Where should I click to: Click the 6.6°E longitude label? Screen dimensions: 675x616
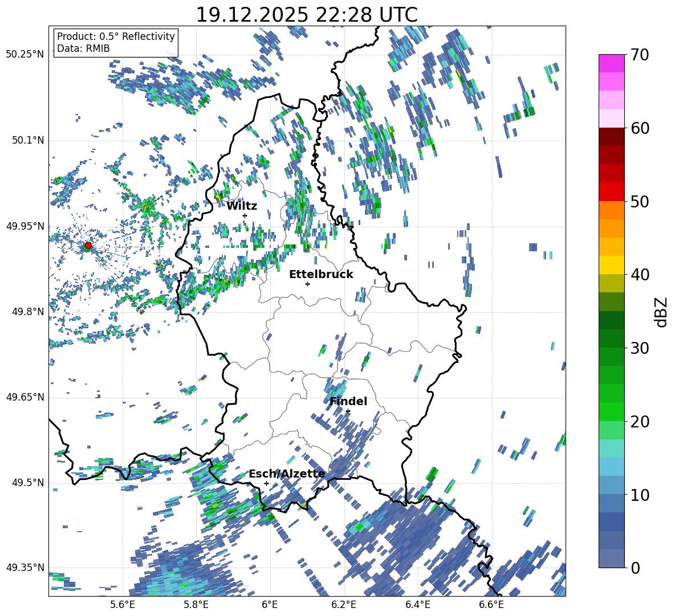click(x=491, y=605)
